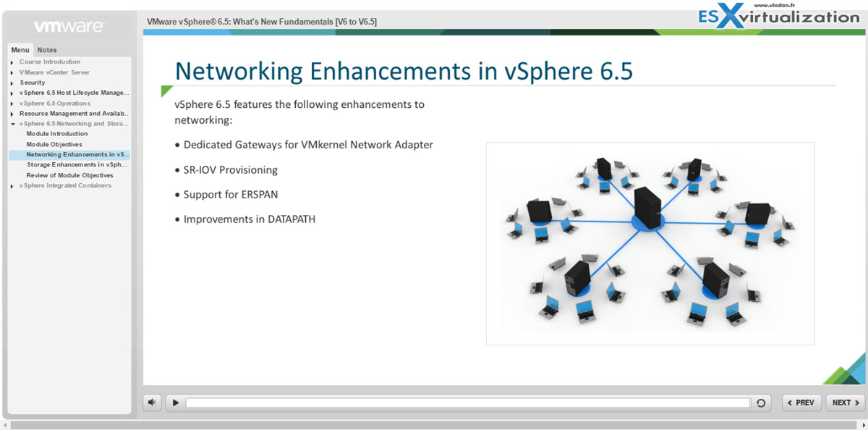Mute audio with the speaker icon
This screenshot has height=430, width=868.
pos(152,402)
